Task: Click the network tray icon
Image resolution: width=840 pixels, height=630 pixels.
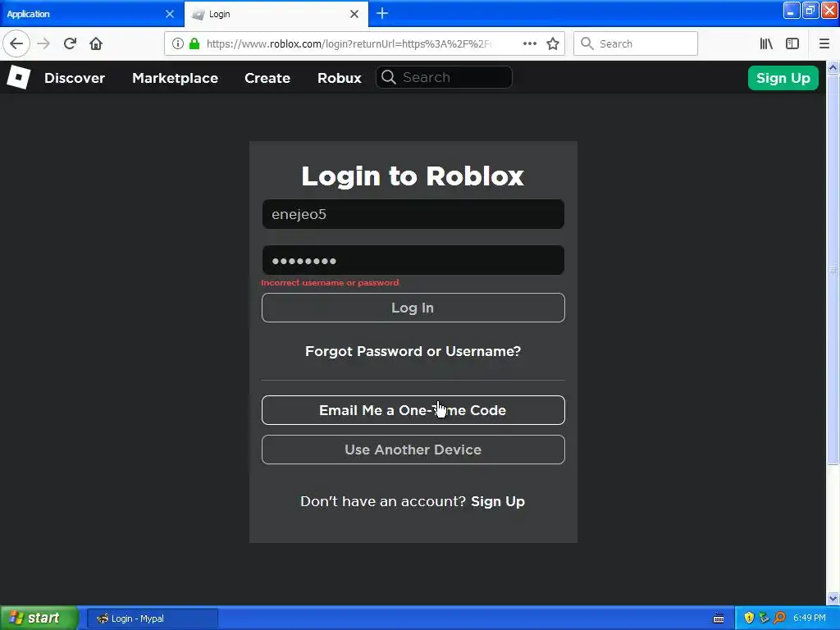Action: [x=764, y=618]
